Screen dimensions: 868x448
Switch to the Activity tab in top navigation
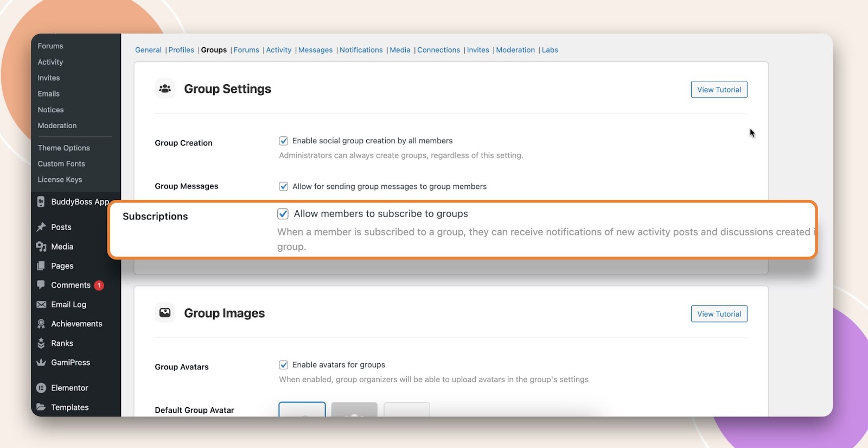279,50
